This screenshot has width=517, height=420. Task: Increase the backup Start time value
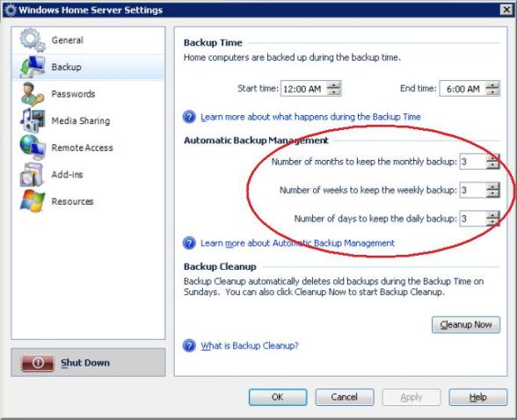[x=334, y=85]
